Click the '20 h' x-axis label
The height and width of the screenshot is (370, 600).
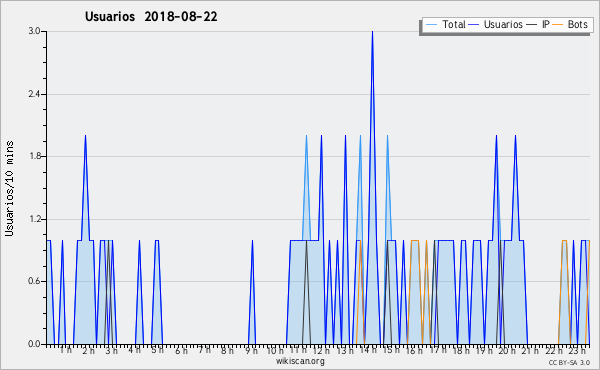pyautogui.click(x=507, y=351)
